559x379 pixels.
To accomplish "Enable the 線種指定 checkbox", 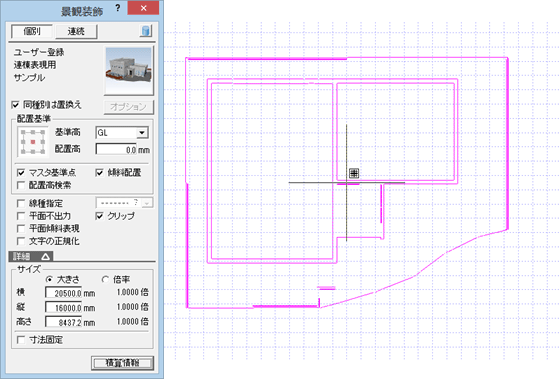I will pyautogui.click(x=21, y=204).
